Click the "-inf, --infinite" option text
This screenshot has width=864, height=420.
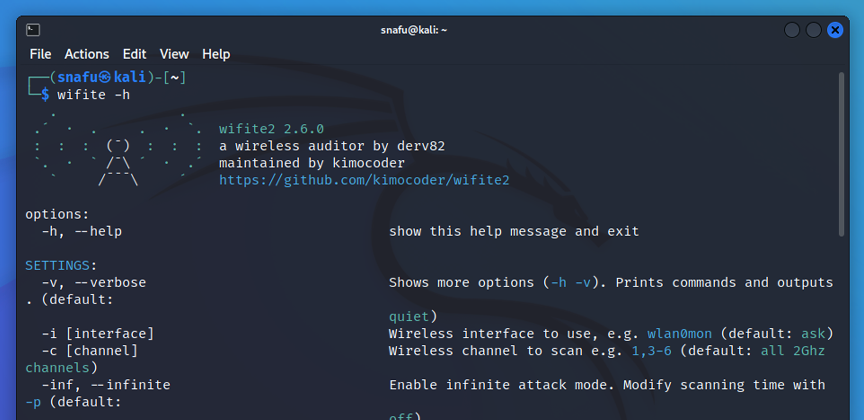tap(106, 384)
